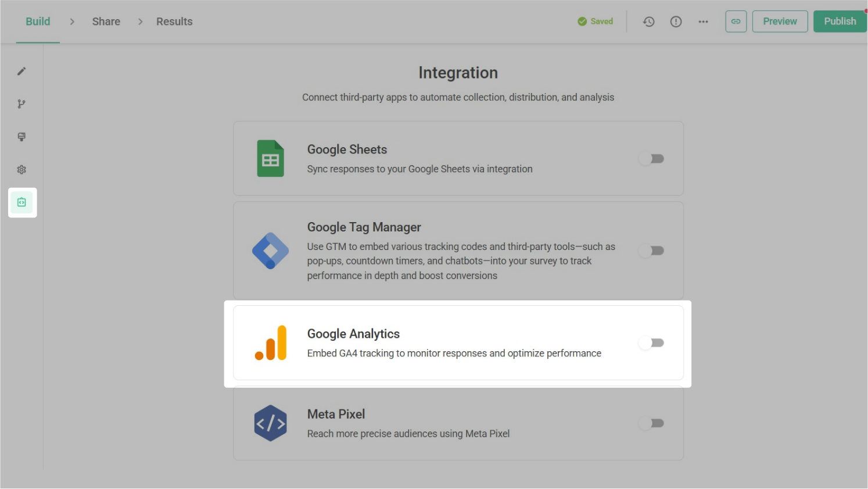
Task: Click the Saved status label
Action: [x=601, y=22]
